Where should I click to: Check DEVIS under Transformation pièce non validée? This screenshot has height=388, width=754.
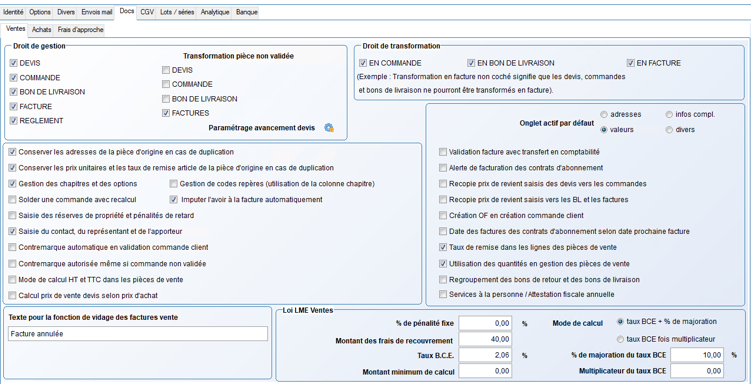point(166,70)
